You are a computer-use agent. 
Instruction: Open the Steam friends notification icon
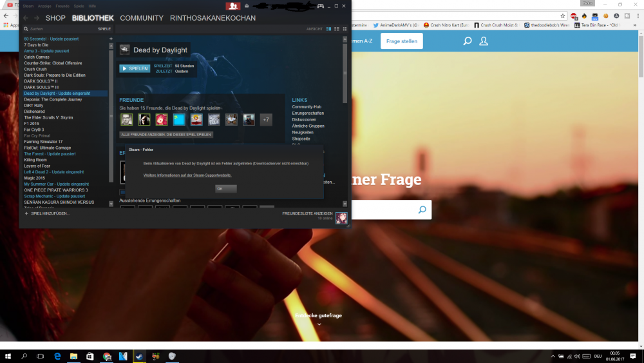[x=233, y=6]
